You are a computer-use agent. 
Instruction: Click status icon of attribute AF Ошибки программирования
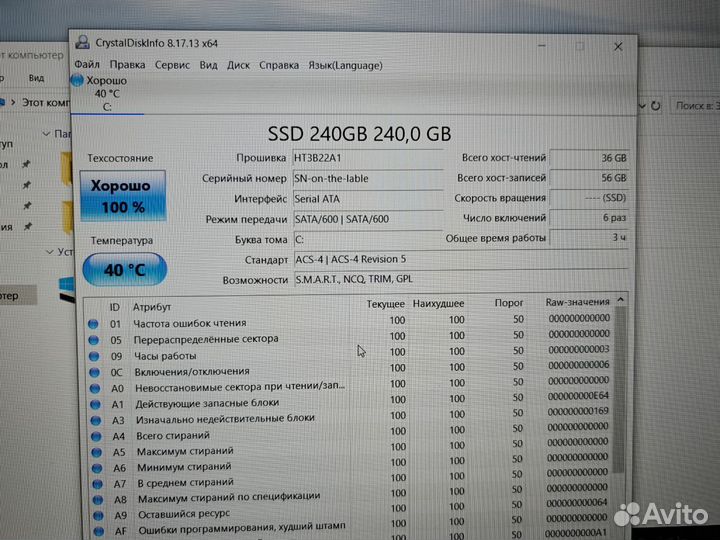tap(99, 531)
